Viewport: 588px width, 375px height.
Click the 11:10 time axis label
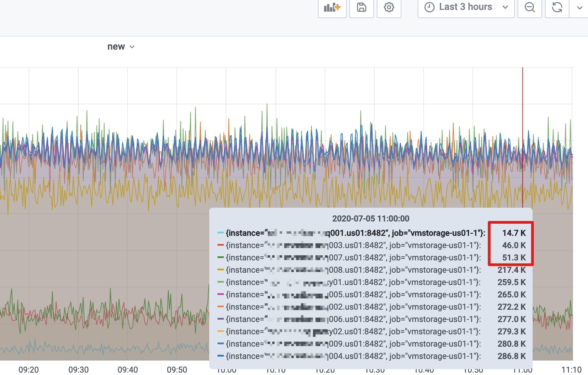572,370
